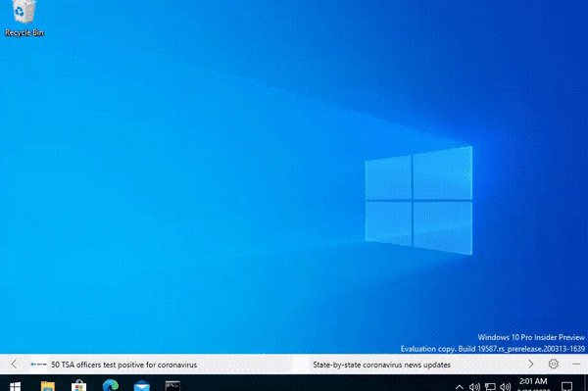Open Microsoft Store from the taskbar

coord(78,386)
